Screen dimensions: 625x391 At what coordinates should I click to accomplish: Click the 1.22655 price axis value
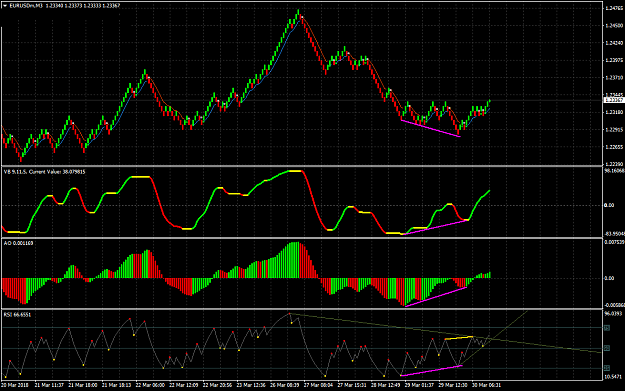pyautogui.click(x=614, y=147)
